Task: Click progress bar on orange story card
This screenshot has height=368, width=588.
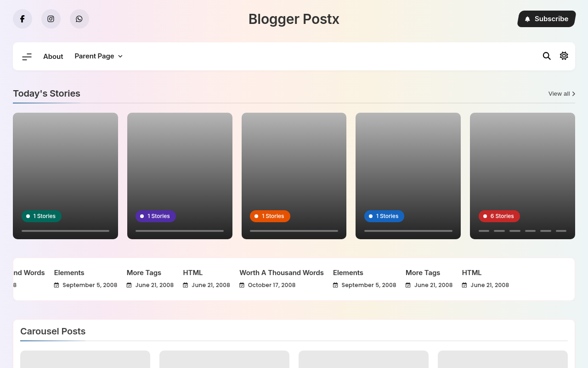Action: coord(294,231)
